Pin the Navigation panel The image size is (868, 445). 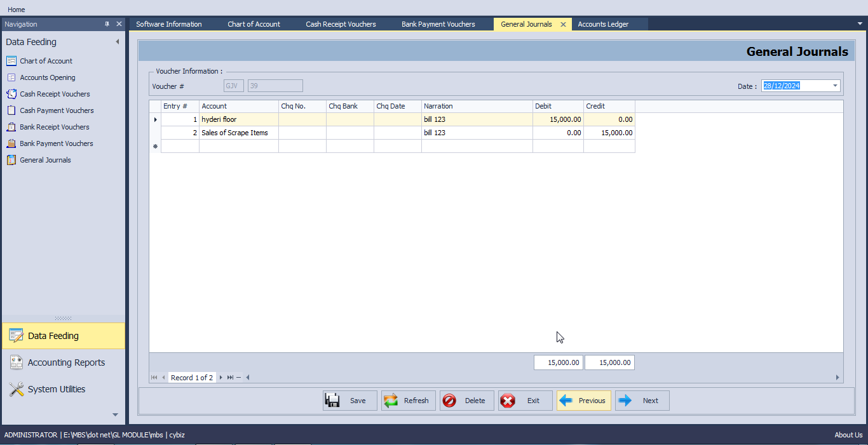pos(107,24)
